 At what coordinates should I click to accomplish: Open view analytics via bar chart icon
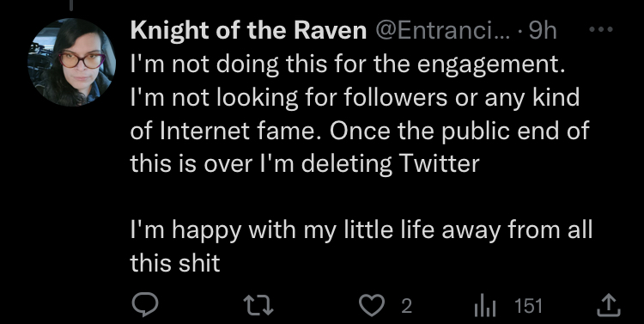coord(485,306)
